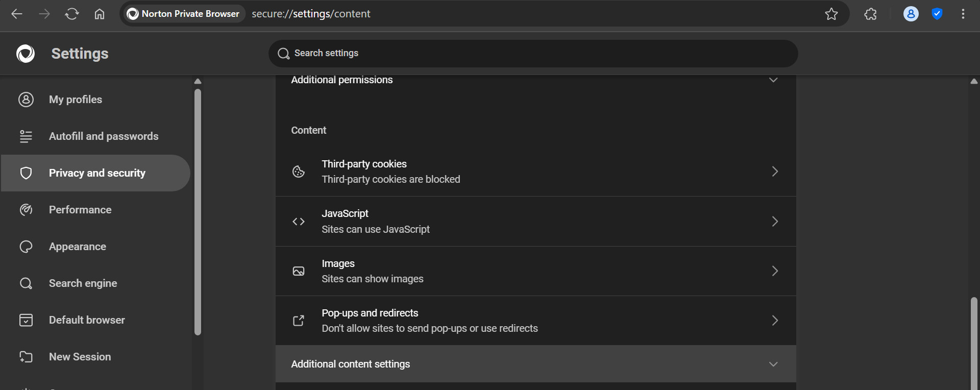Open the profile avatar icon

tap(911, 14)
